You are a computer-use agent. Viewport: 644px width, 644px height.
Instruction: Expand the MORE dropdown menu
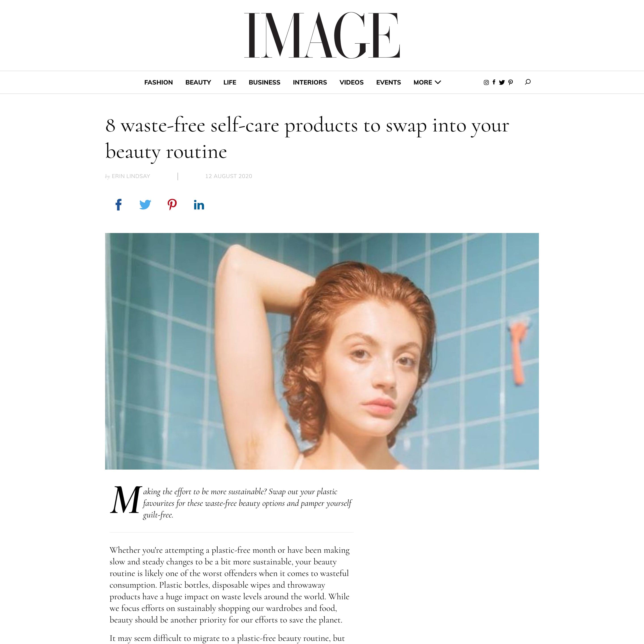coord(427,82)
